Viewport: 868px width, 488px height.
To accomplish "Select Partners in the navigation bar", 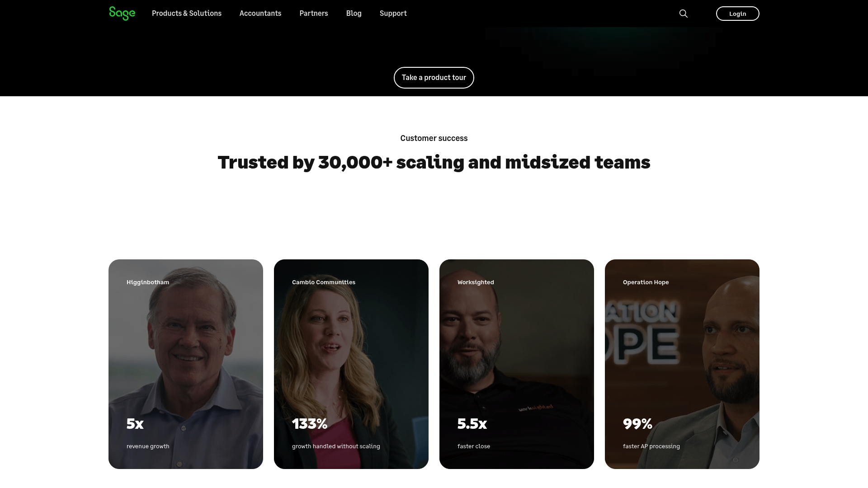I will (313, 14).
